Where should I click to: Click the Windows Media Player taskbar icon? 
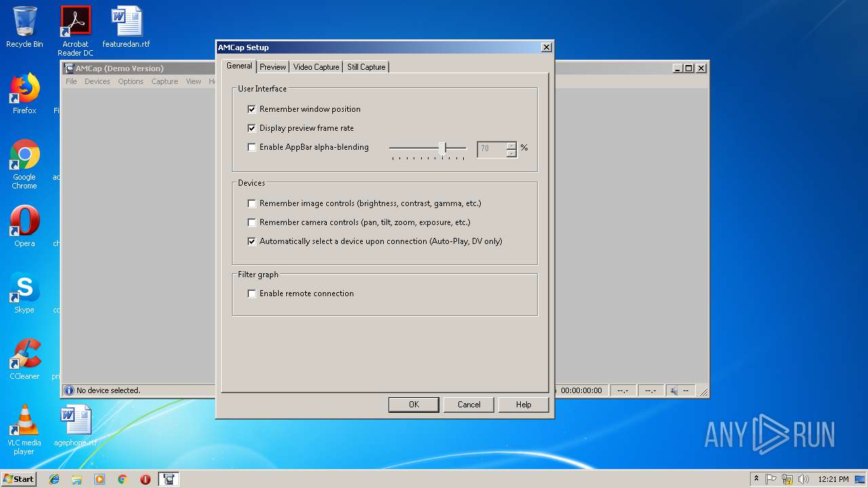(x=100, y=479)
